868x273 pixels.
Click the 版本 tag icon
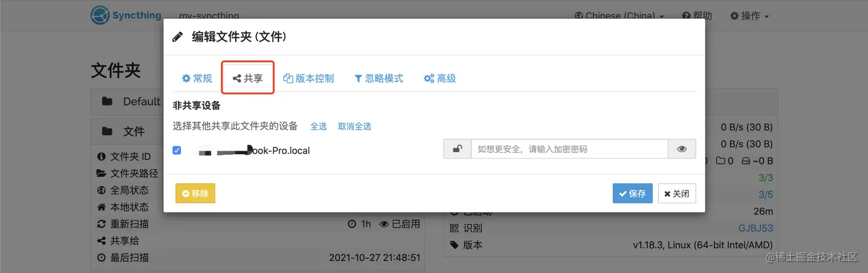[455, 245]
